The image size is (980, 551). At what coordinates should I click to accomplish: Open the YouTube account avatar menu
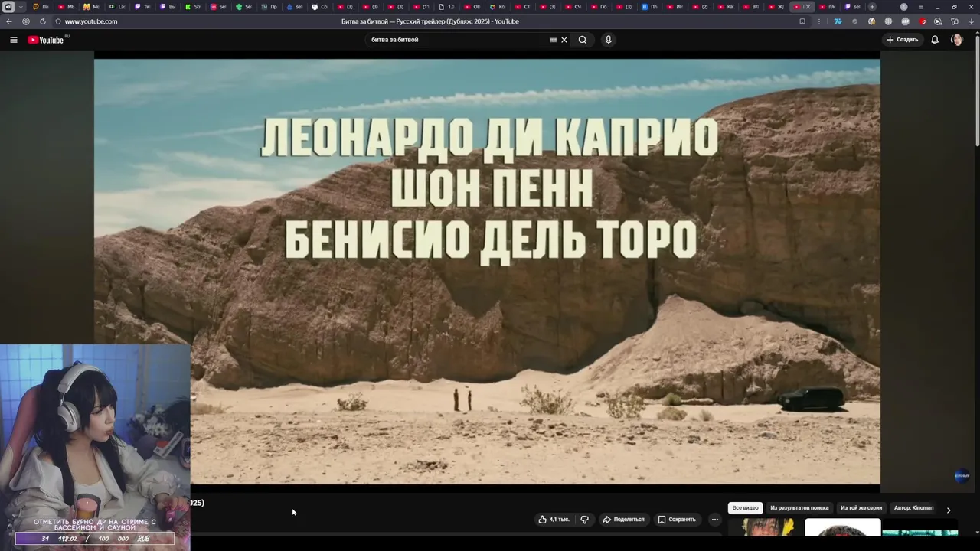[957, 40]
